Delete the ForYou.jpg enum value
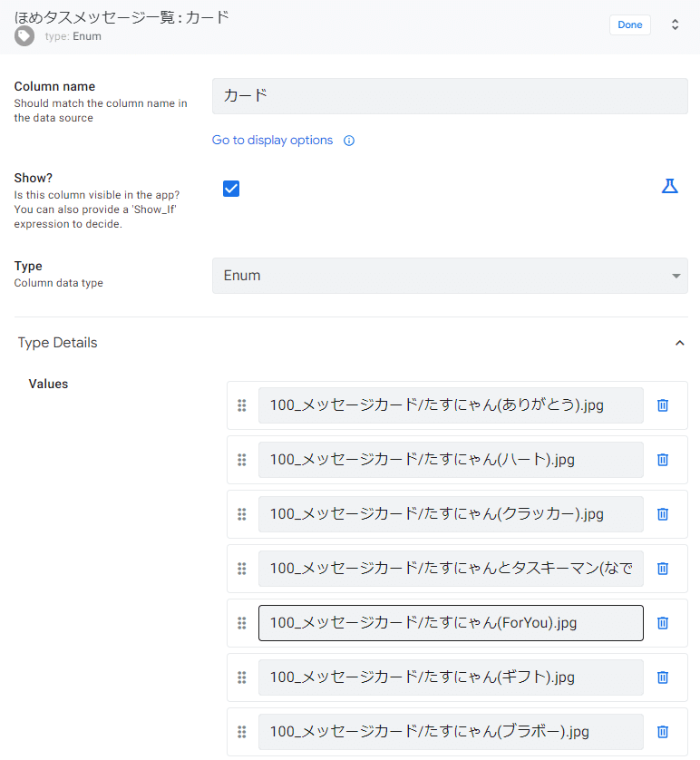 coord(663,623)
